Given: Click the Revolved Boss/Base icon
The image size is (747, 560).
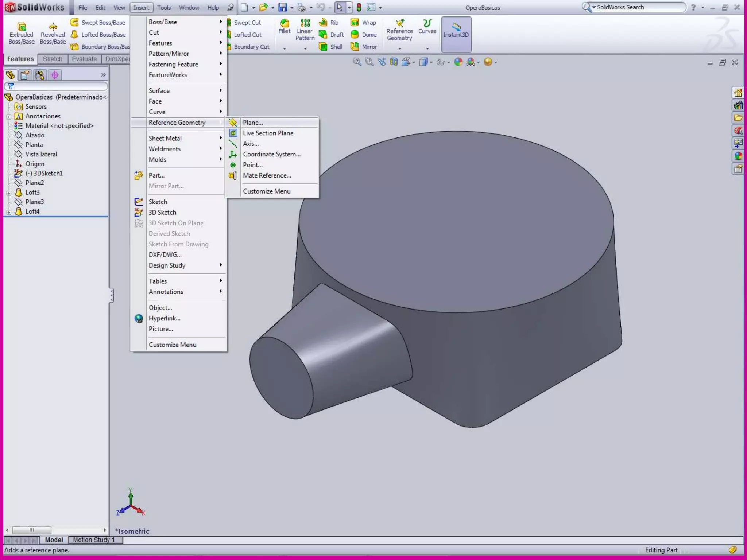Looking at the screenshot, I should click(x=53, y=27).
